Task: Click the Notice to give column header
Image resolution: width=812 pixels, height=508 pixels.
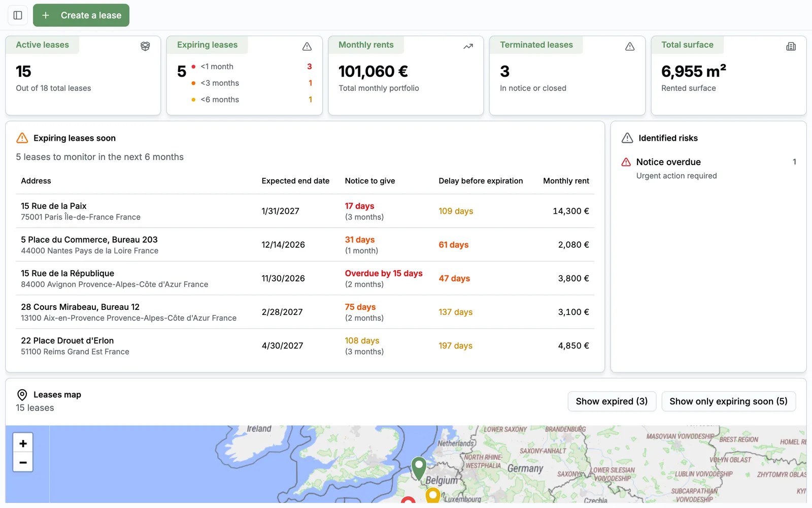Action: (x=370, y=181)
